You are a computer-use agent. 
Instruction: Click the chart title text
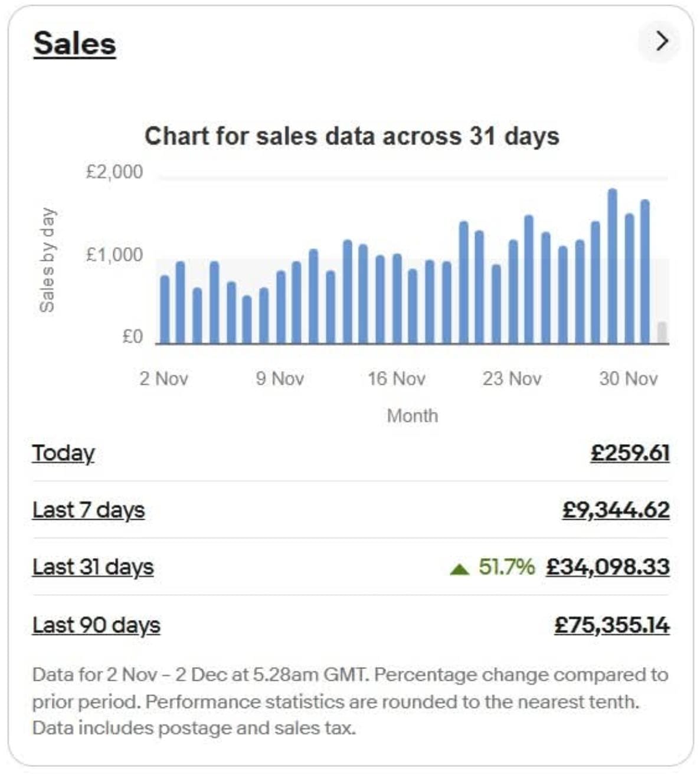point(352,136)
